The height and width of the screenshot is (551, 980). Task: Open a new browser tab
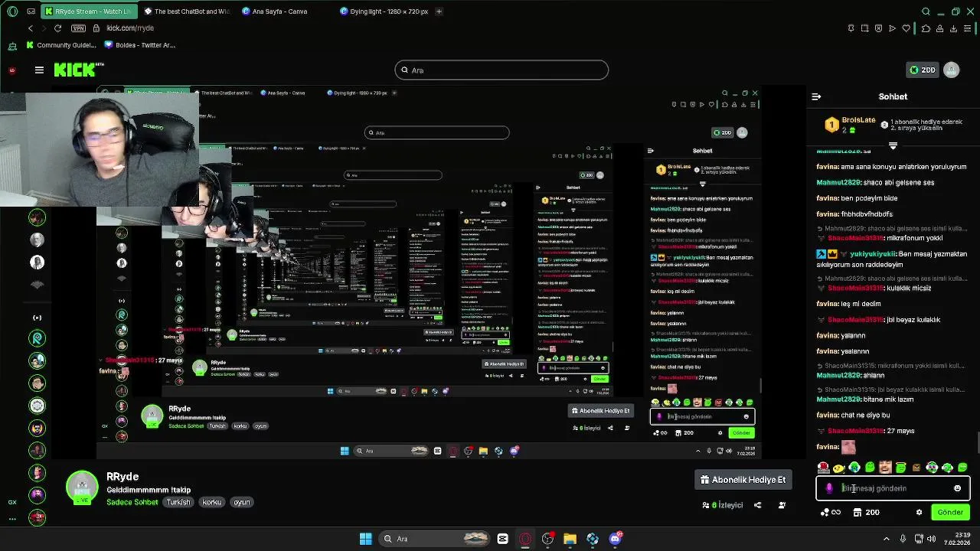(x=439, y=11)
